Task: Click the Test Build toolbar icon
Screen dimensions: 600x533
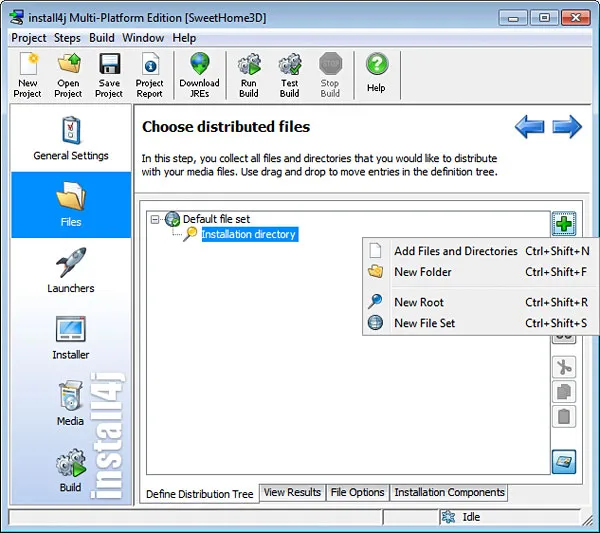Action: (289, 75)
